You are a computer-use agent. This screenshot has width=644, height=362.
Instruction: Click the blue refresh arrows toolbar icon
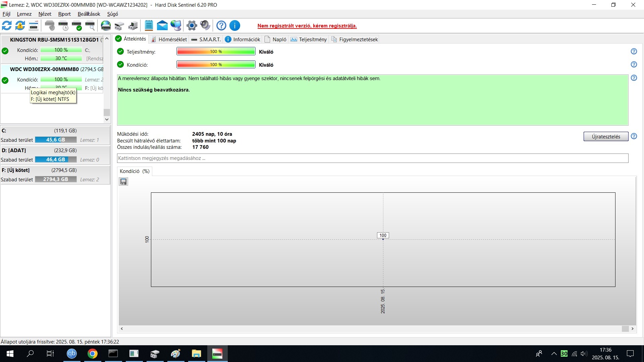(x=7, y=25)
